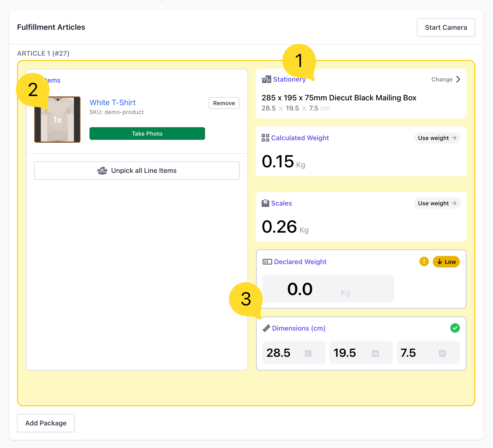493x448 pixels.
Task: Click the Dimensions ruler icon
Action: pos(266,328)
